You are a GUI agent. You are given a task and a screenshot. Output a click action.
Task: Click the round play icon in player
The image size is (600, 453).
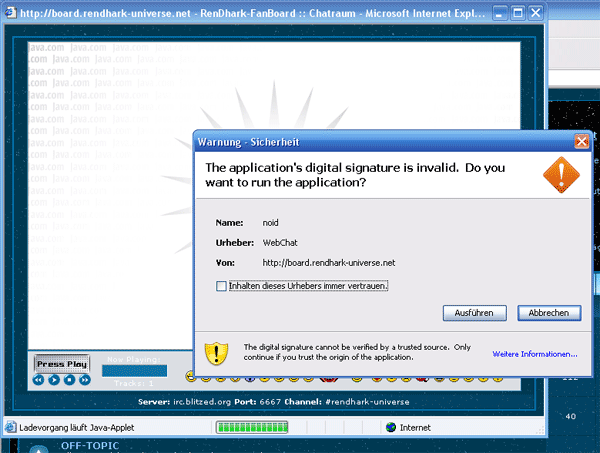point(54,380)
